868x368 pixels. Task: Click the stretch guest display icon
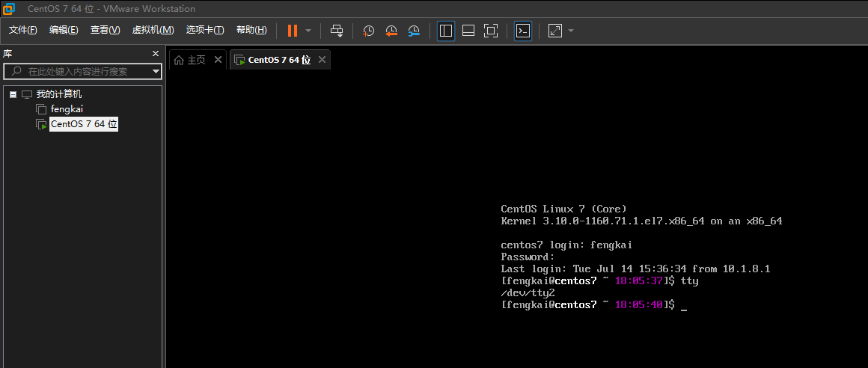555,31
